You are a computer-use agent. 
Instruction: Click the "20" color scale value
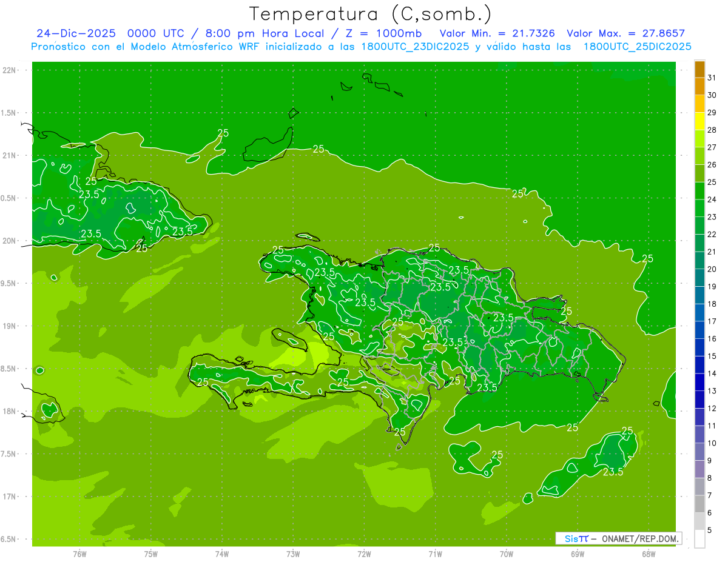coord(712,269)
